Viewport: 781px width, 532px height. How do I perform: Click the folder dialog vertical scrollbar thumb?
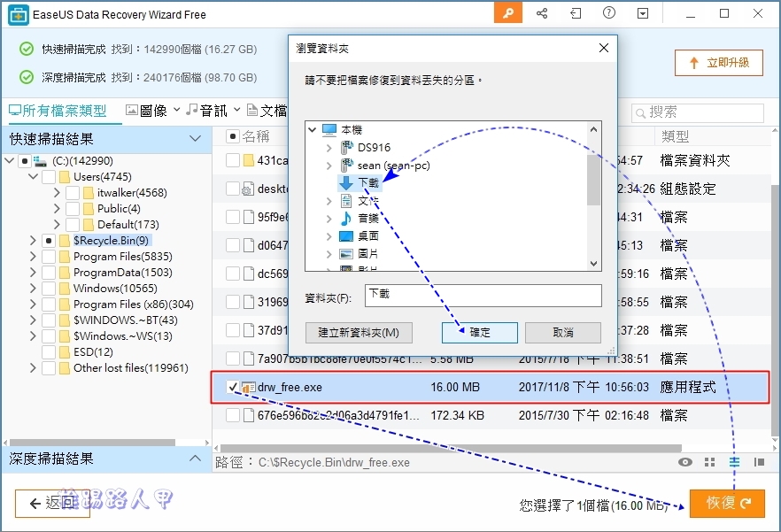point(593,181)
